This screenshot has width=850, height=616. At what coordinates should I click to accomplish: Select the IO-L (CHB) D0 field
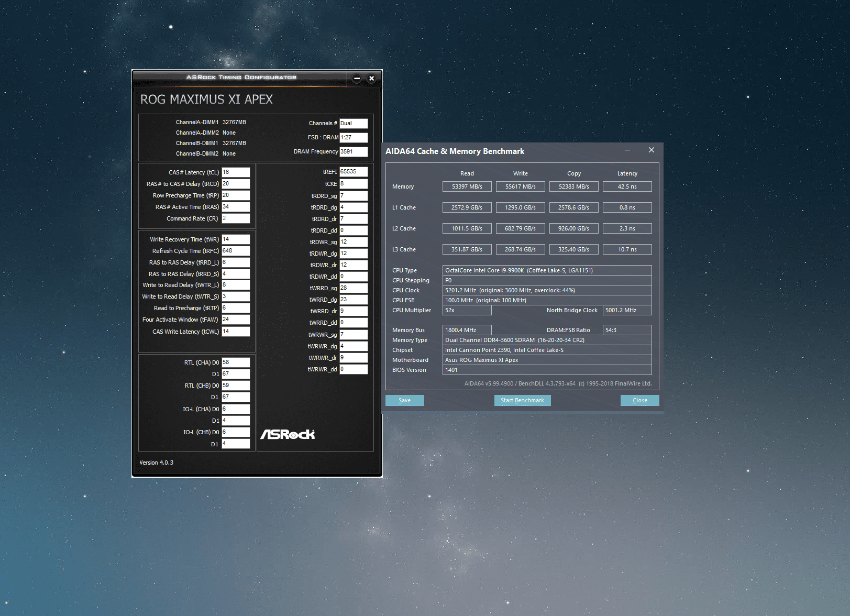tap(236, 432)
